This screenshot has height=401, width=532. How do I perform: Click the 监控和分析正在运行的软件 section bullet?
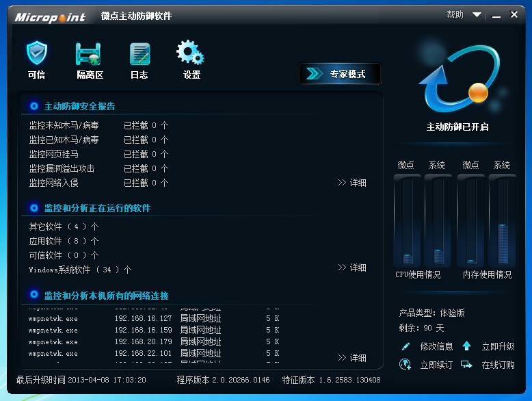[34, 208]
